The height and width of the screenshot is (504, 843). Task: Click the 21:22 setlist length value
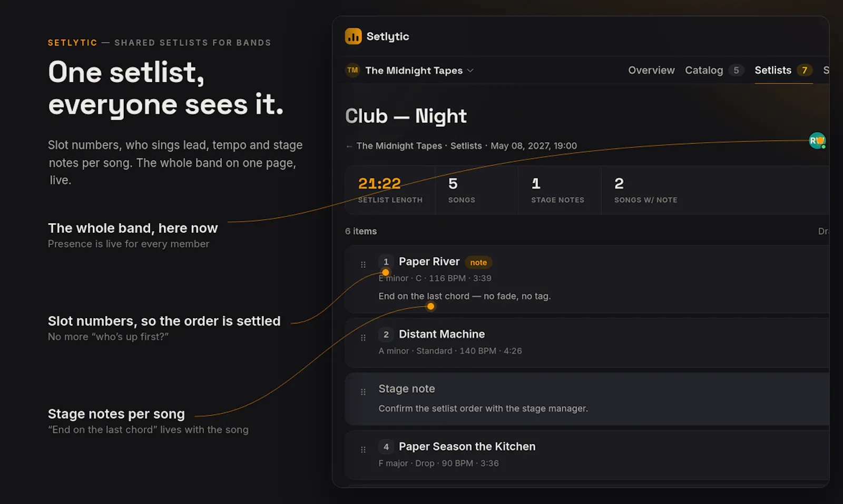[379, 184]
